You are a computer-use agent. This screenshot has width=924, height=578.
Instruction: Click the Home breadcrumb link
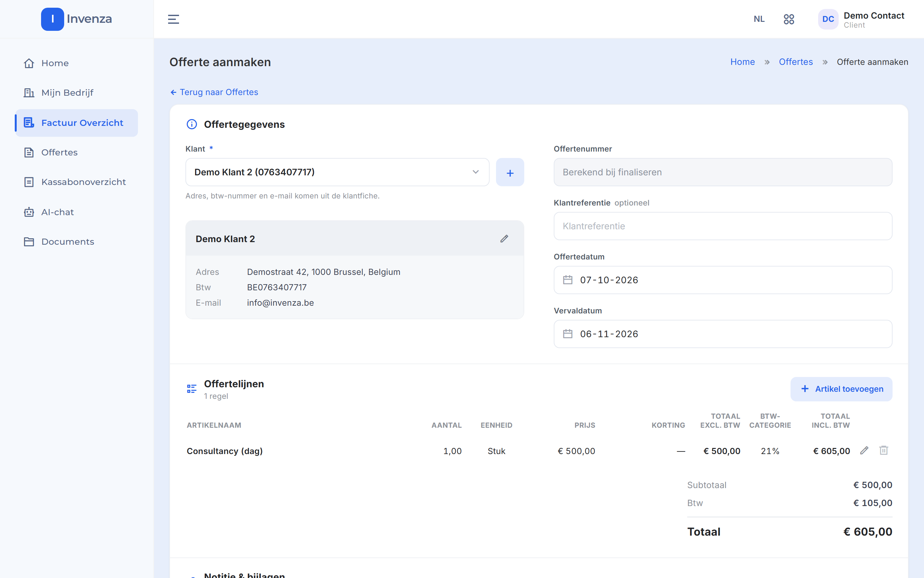click(x=742, y=62)
